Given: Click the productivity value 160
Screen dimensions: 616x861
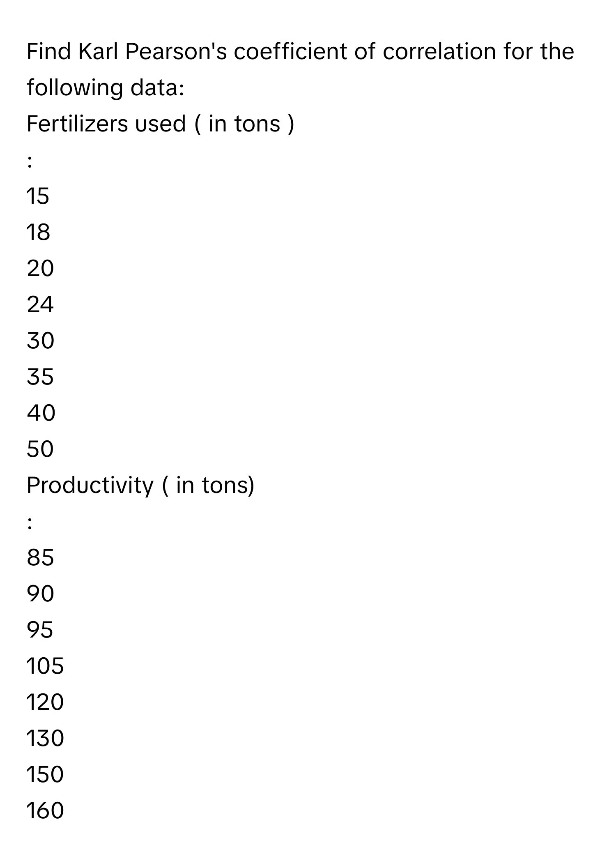Looking at the screenshot, I should click(x=45, y=810).
